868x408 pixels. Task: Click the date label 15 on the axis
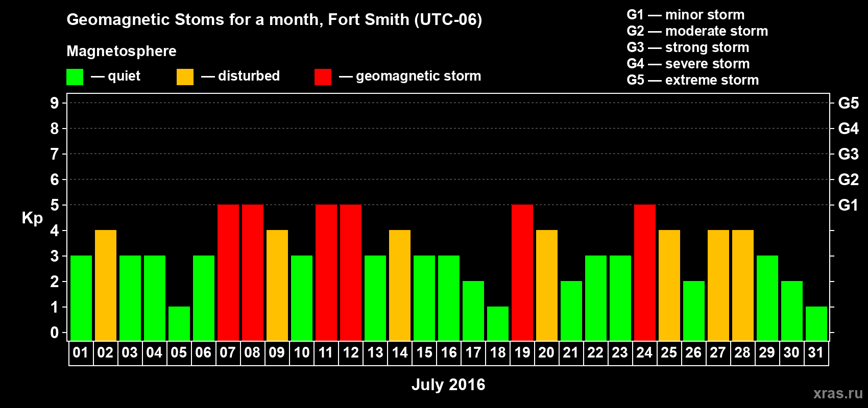(x=424, y=353)
